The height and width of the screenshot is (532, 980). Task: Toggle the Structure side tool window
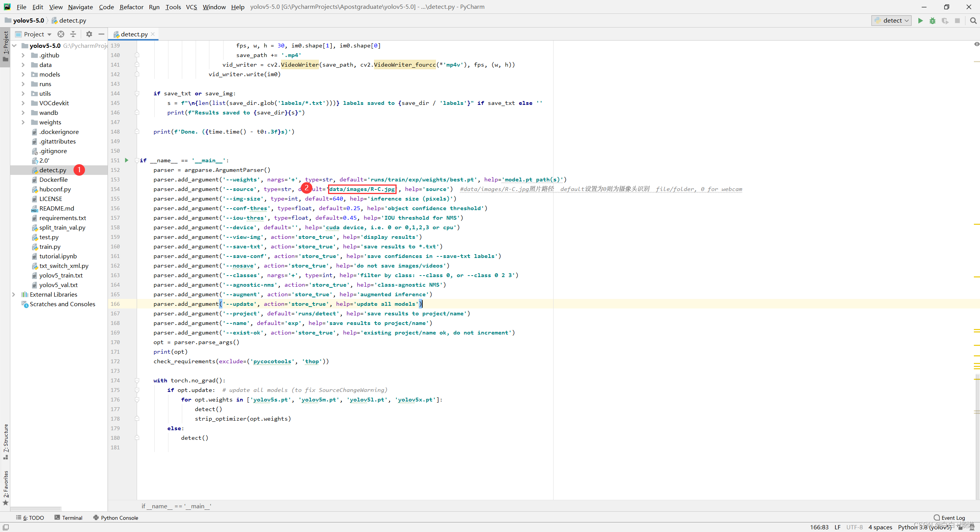point(6,441)
